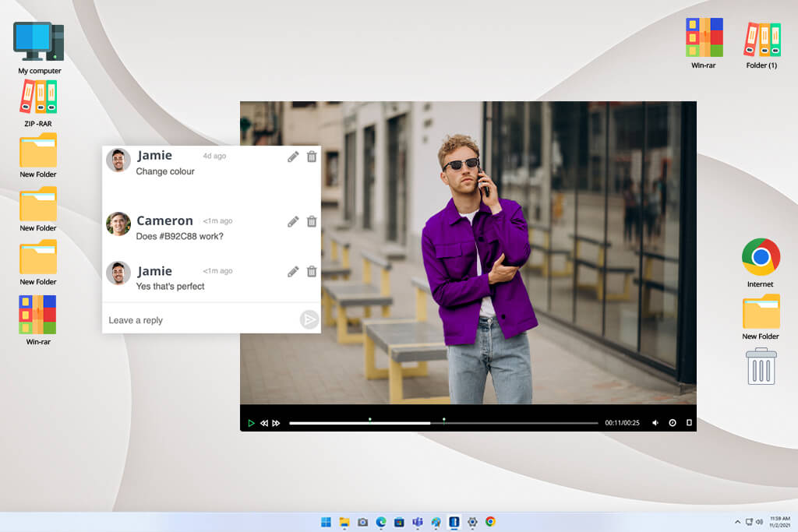
Task: Click the 'Leave a reply' input field
Action: 201,320
